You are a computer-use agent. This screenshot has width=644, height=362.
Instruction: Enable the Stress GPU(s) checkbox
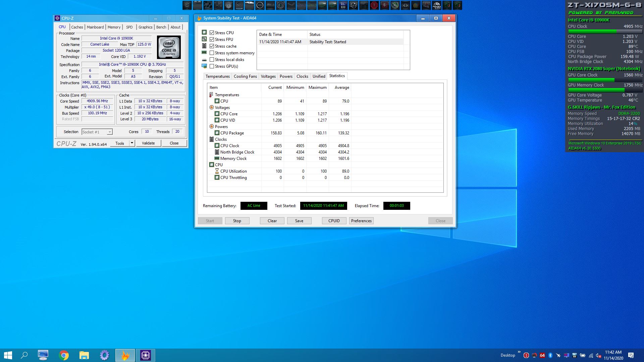[212, 66]
